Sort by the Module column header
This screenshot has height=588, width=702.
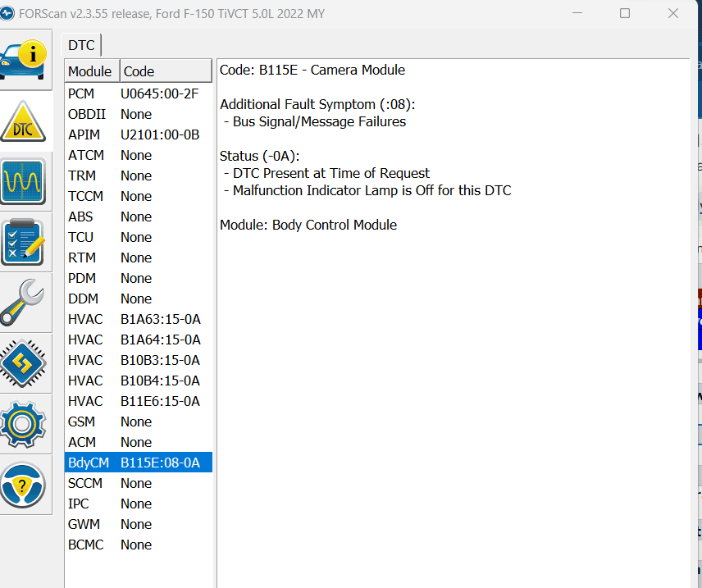(92, 71)
